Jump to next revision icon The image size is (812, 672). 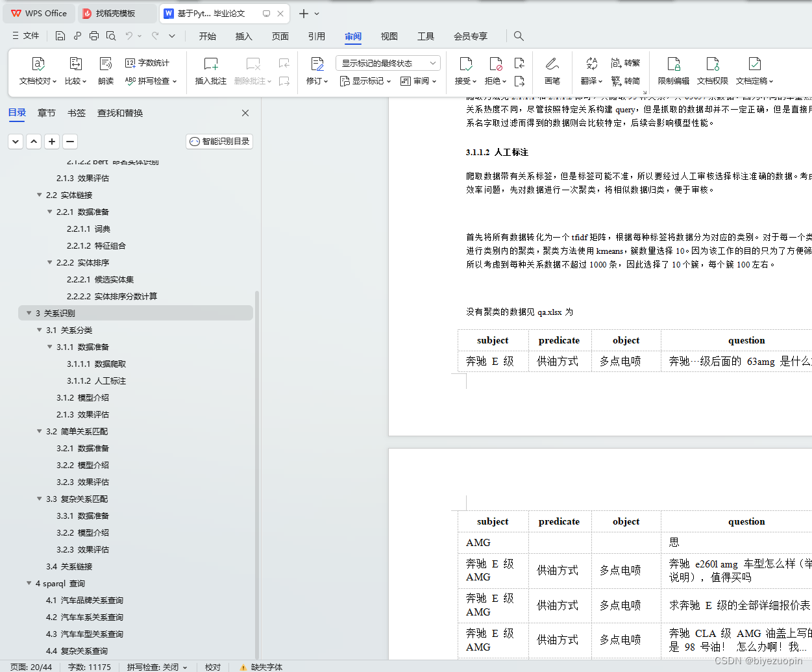tap(519, 81)
